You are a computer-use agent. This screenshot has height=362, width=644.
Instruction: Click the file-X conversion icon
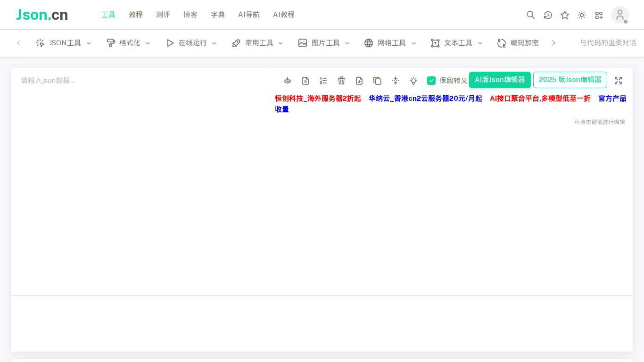pos(305,81)
